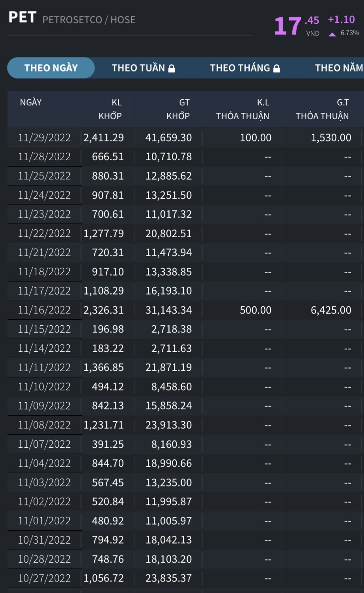Click lock icon on Theo Tuần tab
The height and width of the screenshot is (593, 364).
pos(172,68)
